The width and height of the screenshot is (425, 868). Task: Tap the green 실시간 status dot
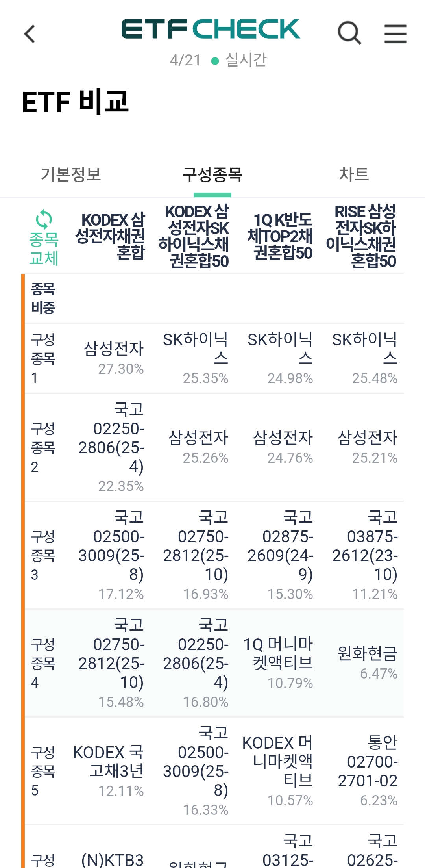coord(215,61)
